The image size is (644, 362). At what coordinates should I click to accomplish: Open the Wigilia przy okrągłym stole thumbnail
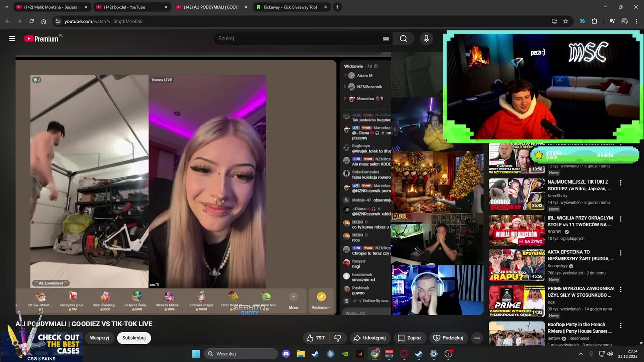click(517, 231)
